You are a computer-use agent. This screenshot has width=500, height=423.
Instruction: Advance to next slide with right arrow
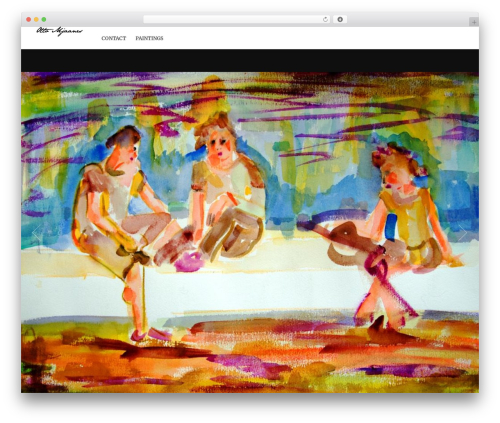(x=463, y=233)
